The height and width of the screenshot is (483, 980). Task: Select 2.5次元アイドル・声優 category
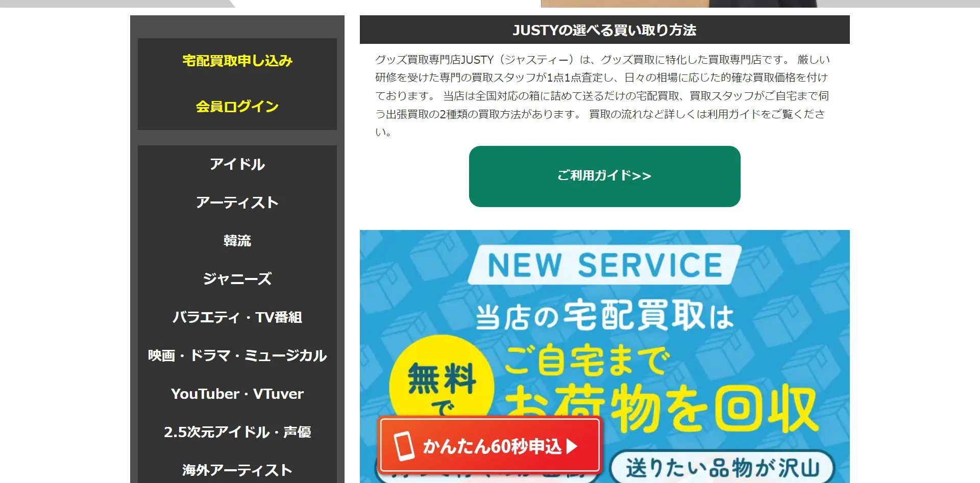pos(237,432)
